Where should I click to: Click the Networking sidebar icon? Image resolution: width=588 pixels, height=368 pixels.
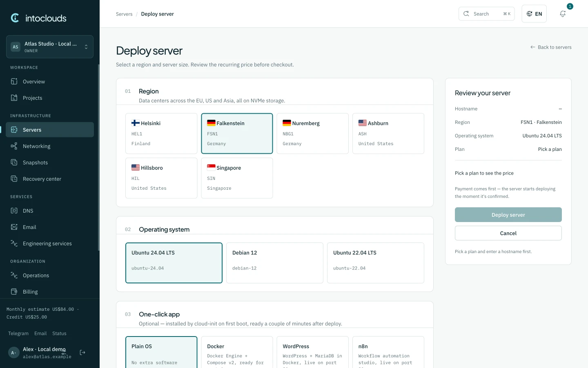tap(14, 146)
